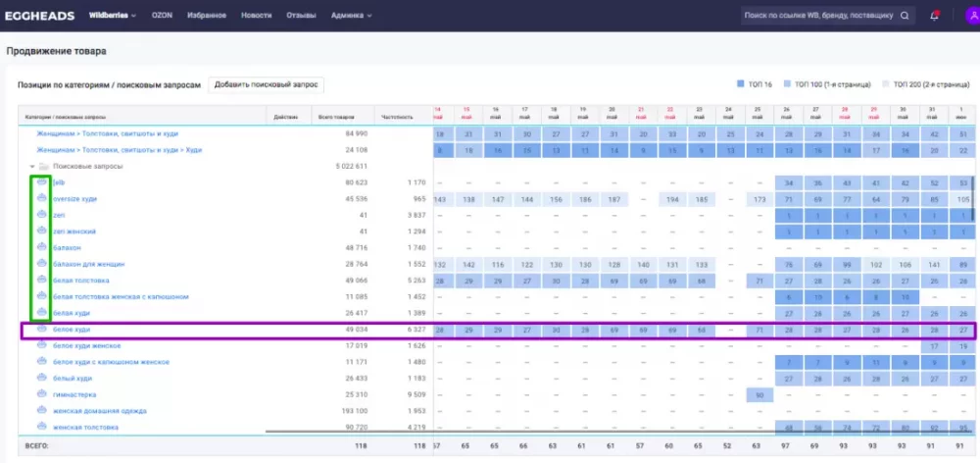Screen dimensions: 980x463
Task: Collapse the 'Поисковые запросы' folder
Action: point(33,167)
